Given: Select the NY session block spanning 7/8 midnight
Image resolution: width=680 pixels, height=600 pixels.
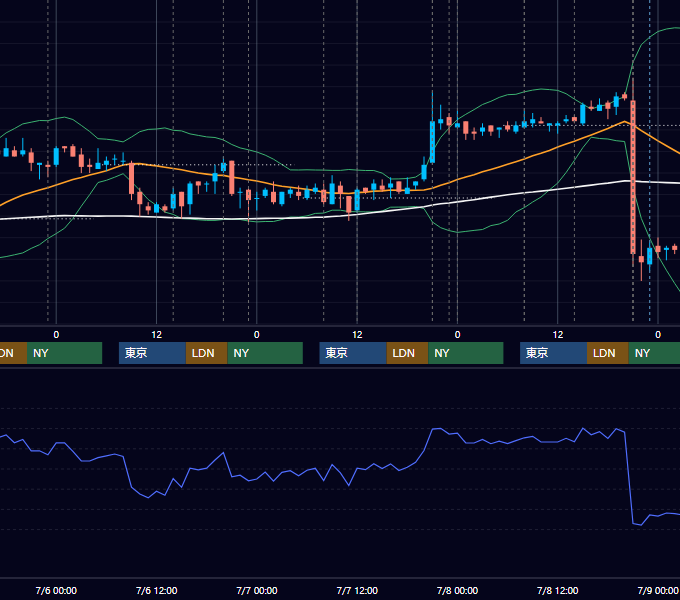Looking at the screenshot, I should 466,353.
